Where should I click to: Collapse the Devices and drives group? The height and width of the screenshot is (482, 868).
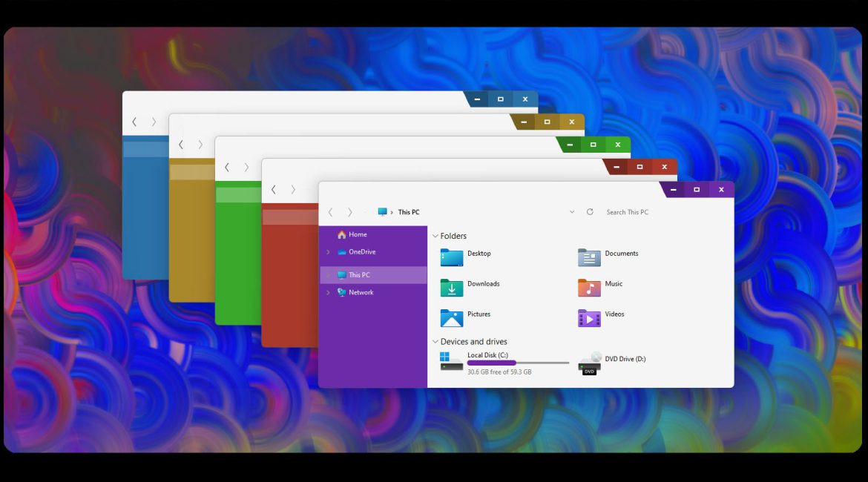tap(435, 342)
